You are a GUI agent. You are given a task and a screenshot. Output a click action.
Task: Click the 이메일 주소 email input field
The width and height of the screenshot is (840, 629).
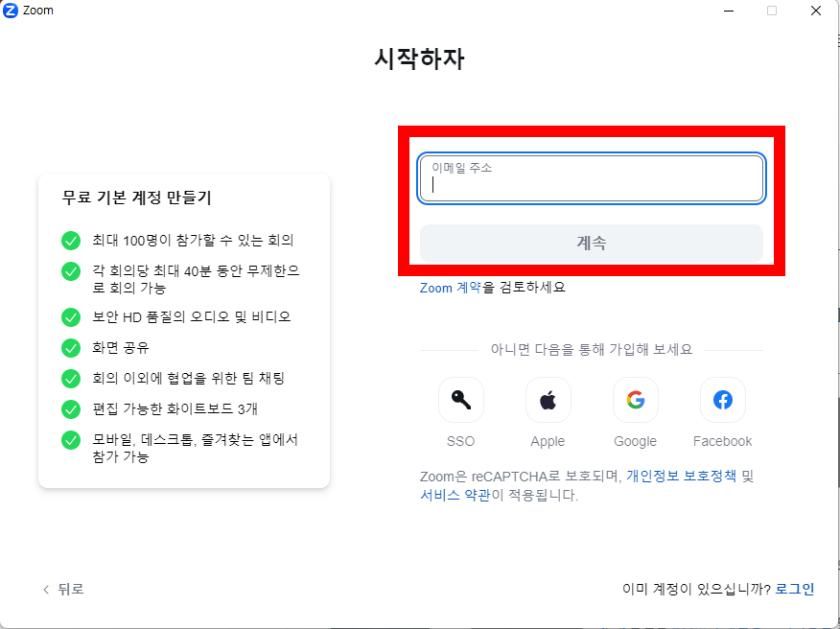pyautogui.click(x=591, y=178)
